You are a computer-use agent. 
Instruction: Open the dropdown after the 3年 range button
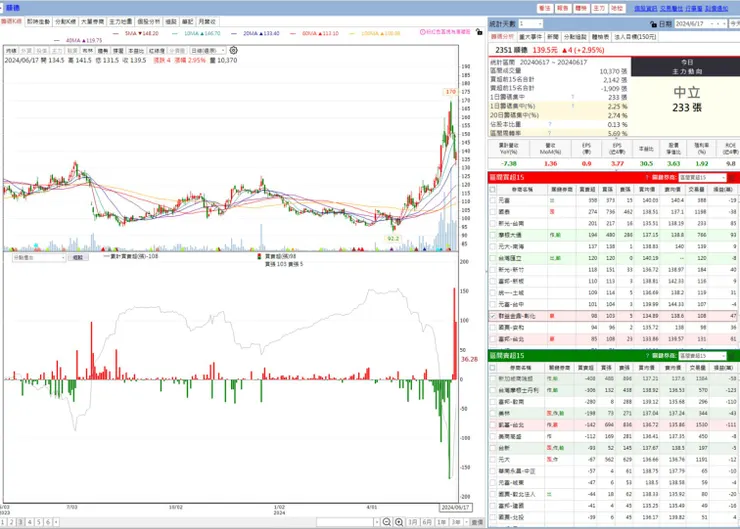coord(466,522)
